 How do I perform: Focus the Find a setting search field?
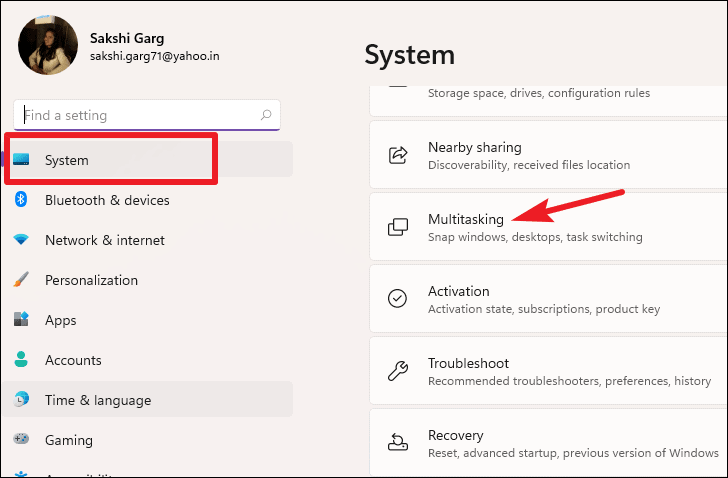point(147,115)
